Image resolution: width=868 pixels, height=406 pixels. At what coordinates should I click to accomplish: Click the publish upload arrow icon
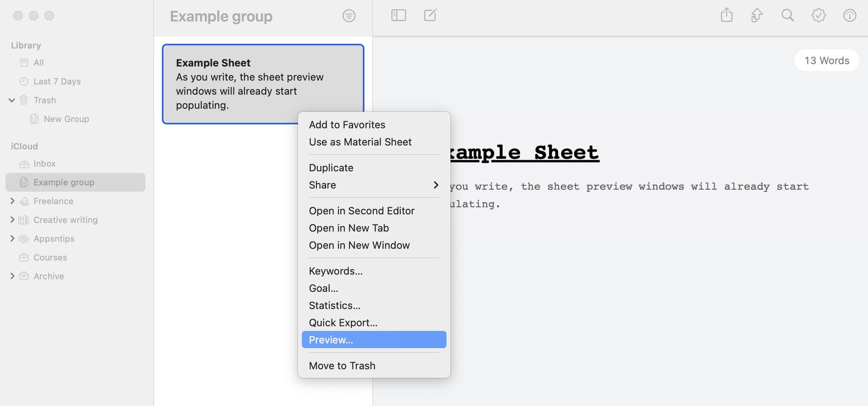757,16
